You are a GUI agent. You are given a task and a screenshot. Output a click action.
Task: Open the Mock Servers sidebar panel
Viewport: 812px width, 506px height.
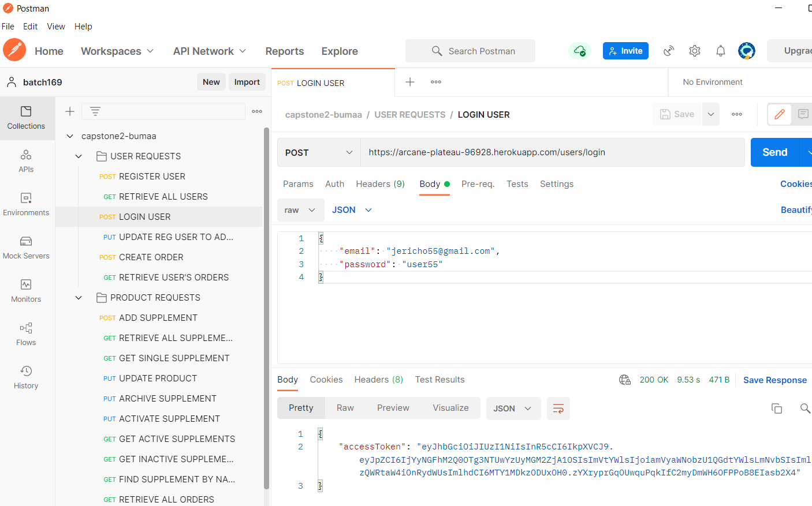[x=26, y=248]
